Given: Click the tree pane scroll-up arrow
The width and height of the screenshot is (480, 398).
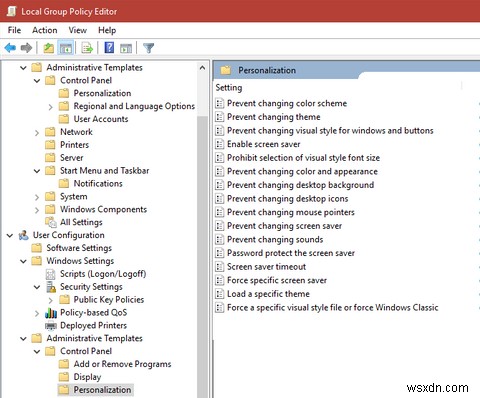Looking at the screenshot, I should point(202,68).
